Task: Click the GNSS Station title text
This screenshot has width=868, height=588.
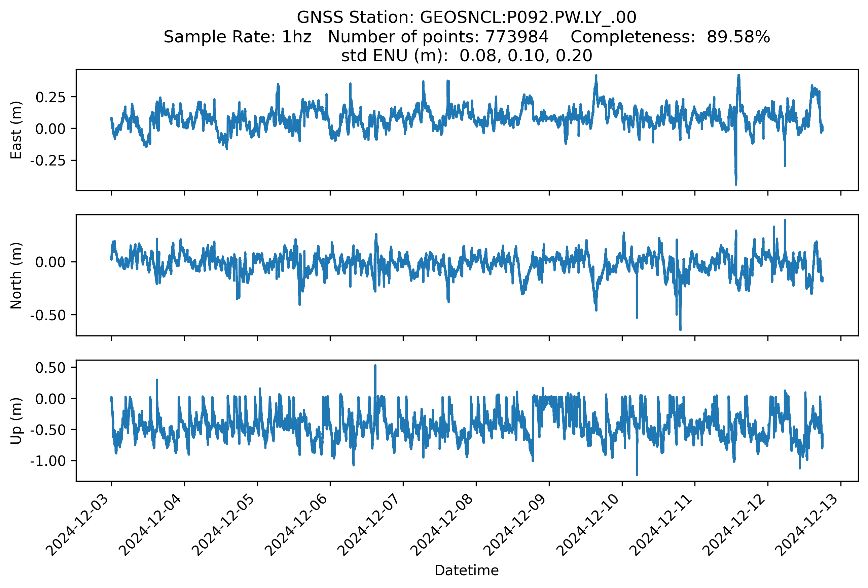Action: [467, 17]
